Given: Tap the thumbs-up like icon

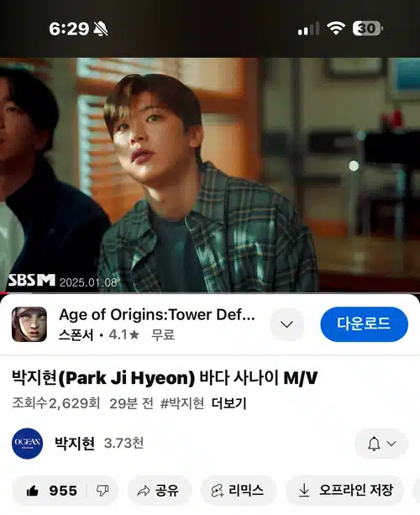Looking at the screenshot, I should pyautogui.click(x=33, y=491).
